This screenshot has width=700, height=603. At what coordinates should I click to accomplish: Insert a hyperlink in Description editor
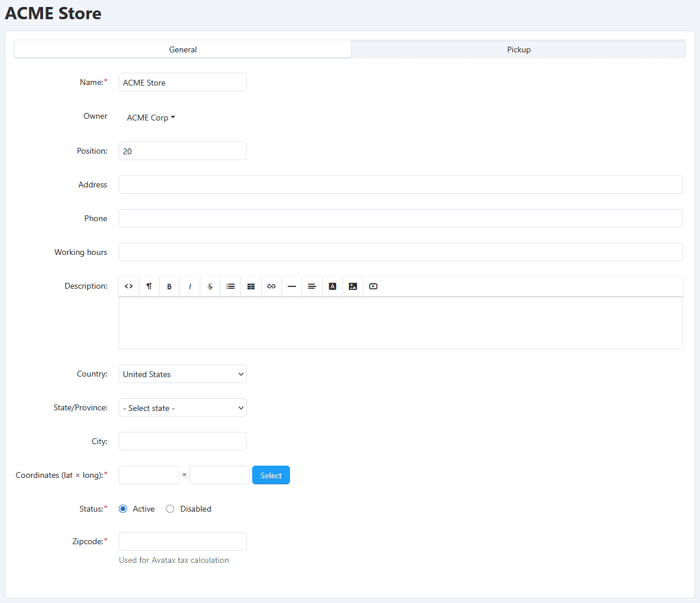[x=271, y=286]
